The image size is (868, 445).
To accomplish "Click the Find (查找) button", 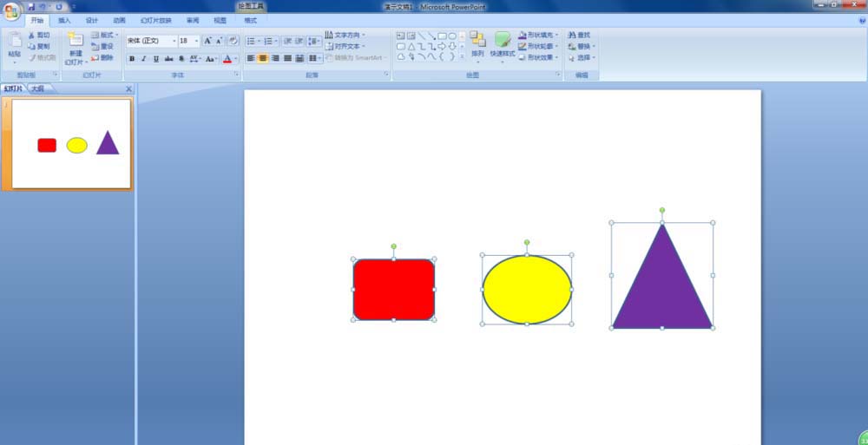I will [x=580, y=36].
